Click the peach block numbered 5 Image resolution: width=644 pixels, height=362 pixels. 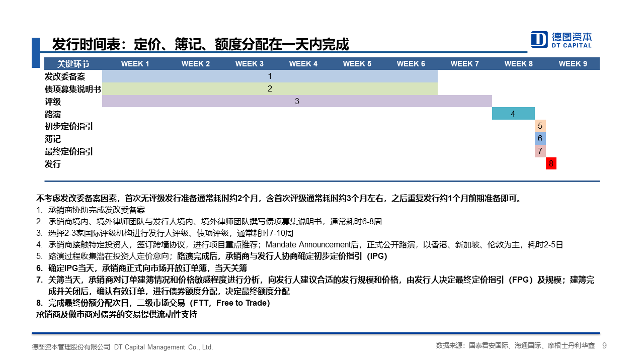(x=540, y=126)
